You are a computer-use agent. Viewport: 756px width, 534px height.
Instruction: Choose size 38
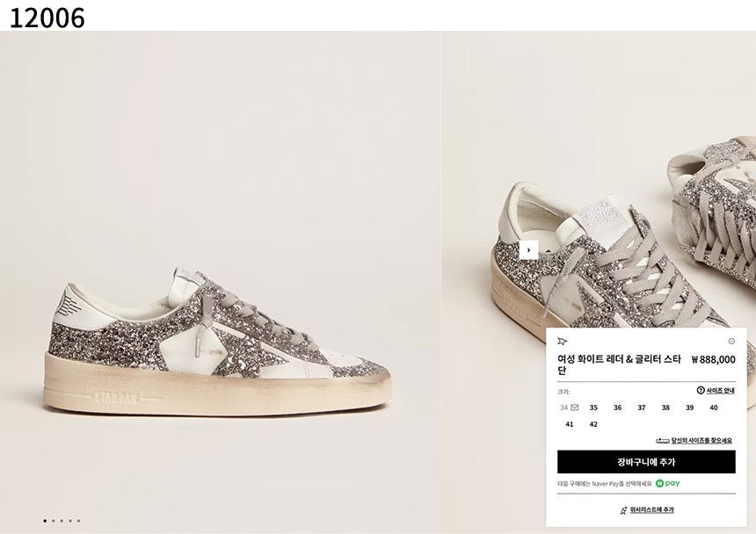(x=665, y=408)
